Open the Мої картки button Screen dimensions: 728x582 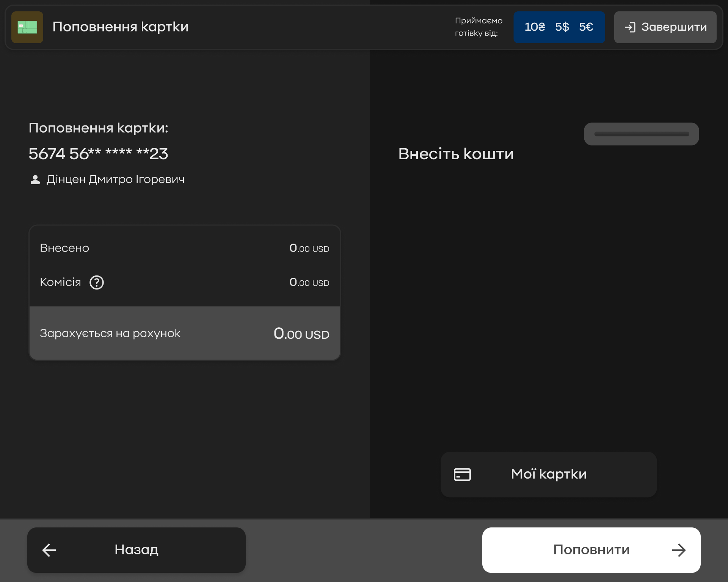point(549,474)
